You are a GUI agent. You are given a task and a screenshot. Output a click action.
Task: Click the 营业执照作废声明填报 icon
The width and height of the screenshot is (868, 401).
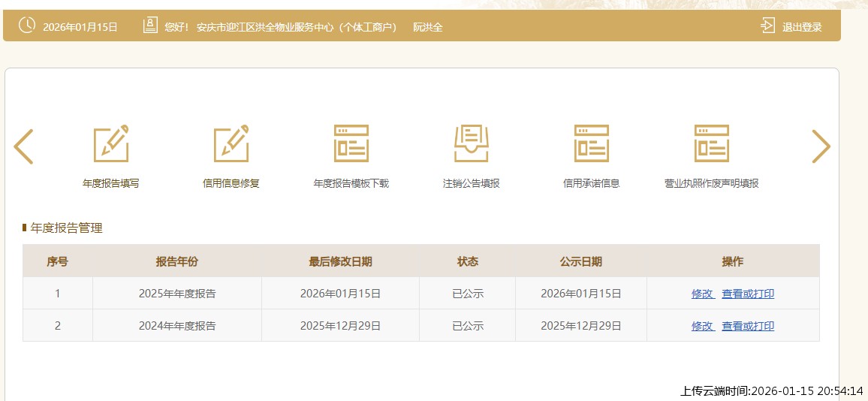tap(711, 143)
